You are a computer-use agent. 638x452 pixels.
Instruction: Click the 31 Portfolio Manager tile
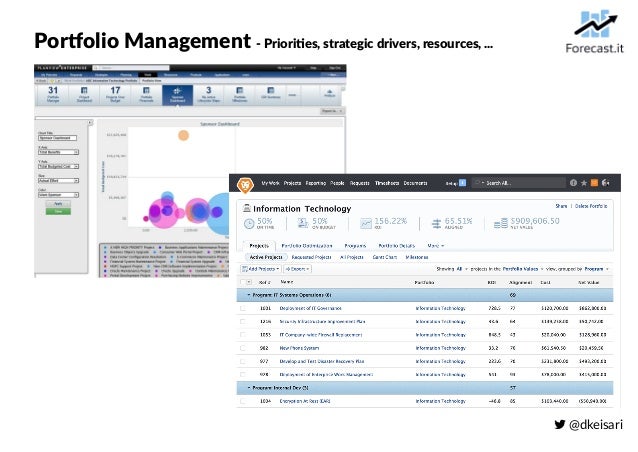tap(53, 94)
